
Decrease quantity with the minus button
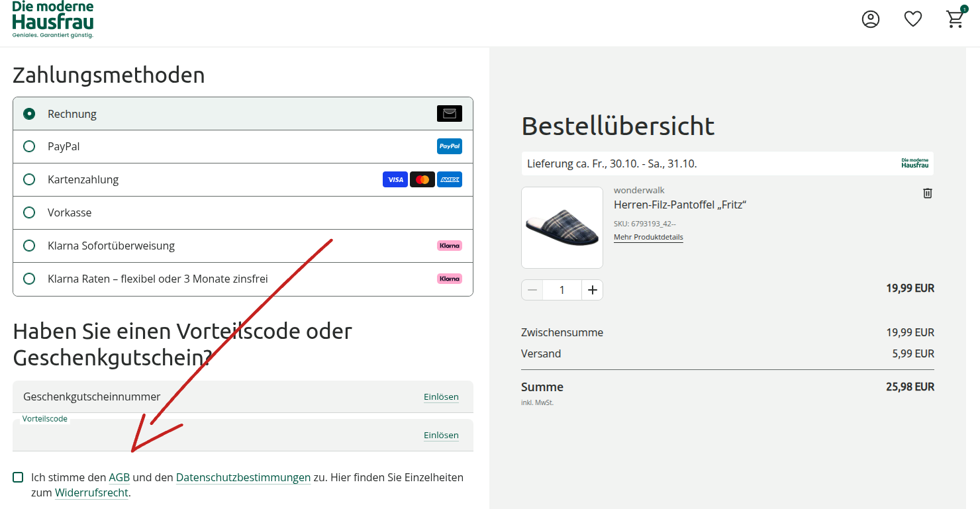pyautogui.click(x=532, y=290)
